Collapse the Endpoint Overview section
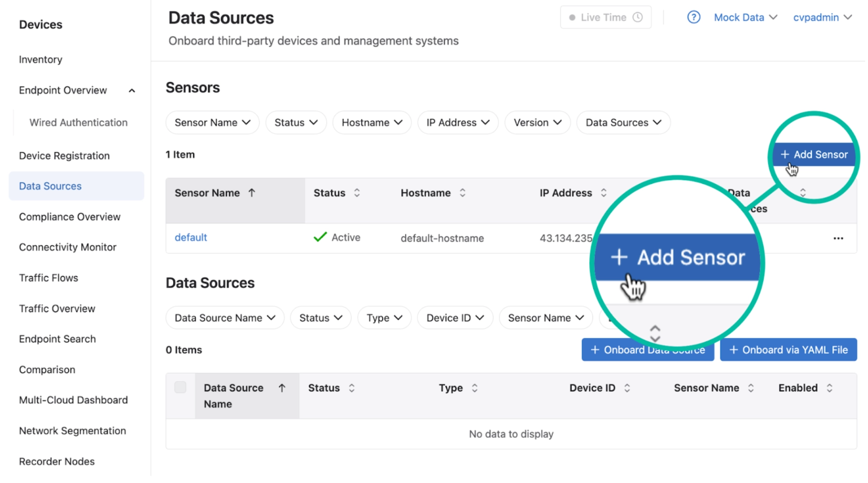Screen dimensions: 868x483 pos(132,90)
